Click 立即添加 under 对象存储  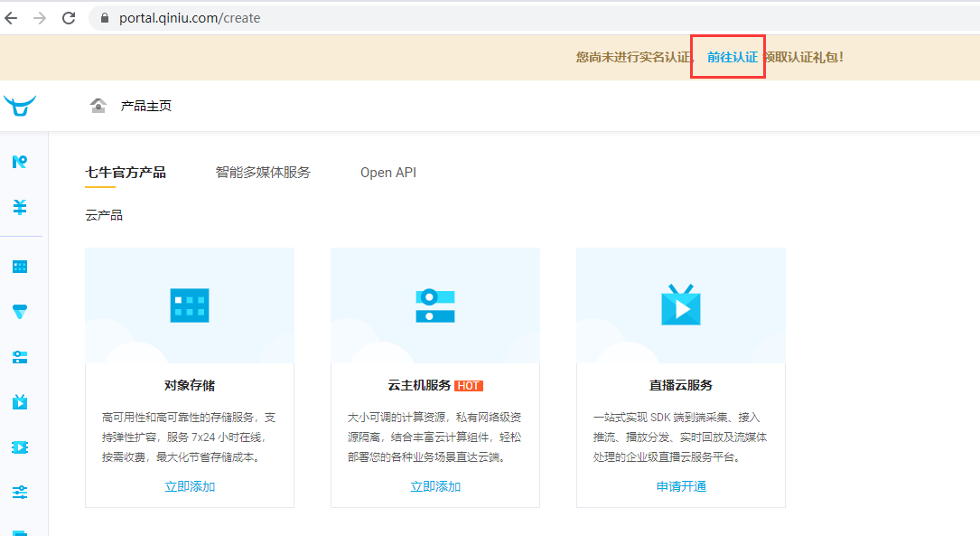[x=190, y=486]
